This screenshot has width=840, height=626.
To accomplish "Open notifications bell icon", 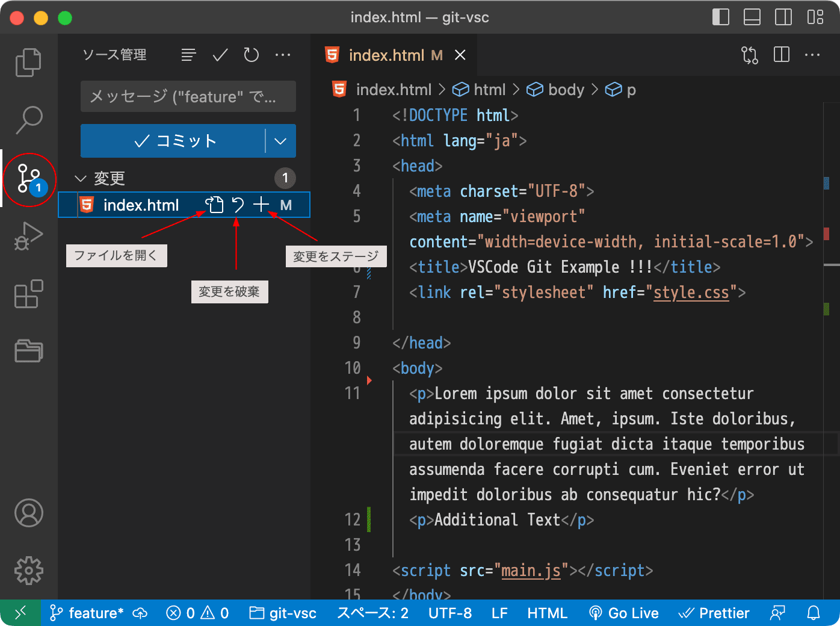I will click(814, 613).
